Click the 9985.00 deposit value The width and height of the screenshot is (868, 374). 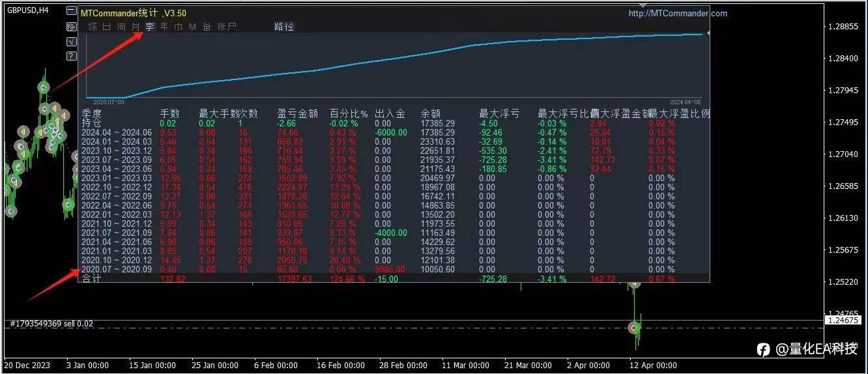click(x=389, y=269)
